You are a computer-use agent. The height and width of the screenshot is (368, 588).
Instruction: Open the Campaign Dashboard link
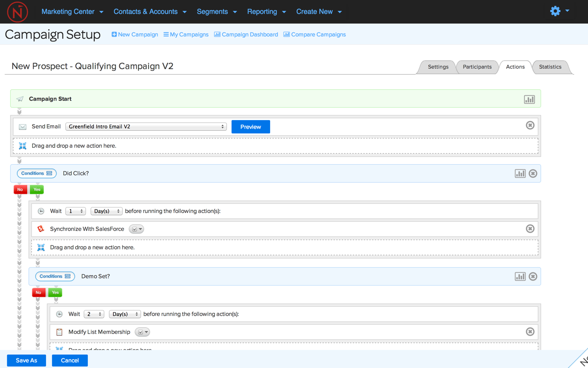pos(246,34)
